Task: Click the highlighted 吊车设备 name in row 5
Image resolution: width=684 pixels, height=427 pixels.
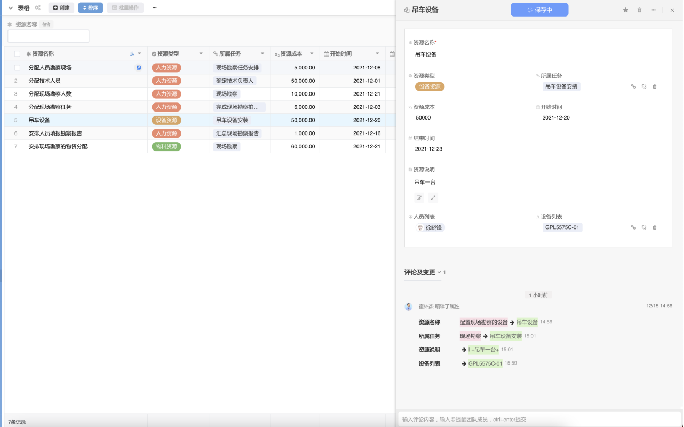Action: click(39, 120)
